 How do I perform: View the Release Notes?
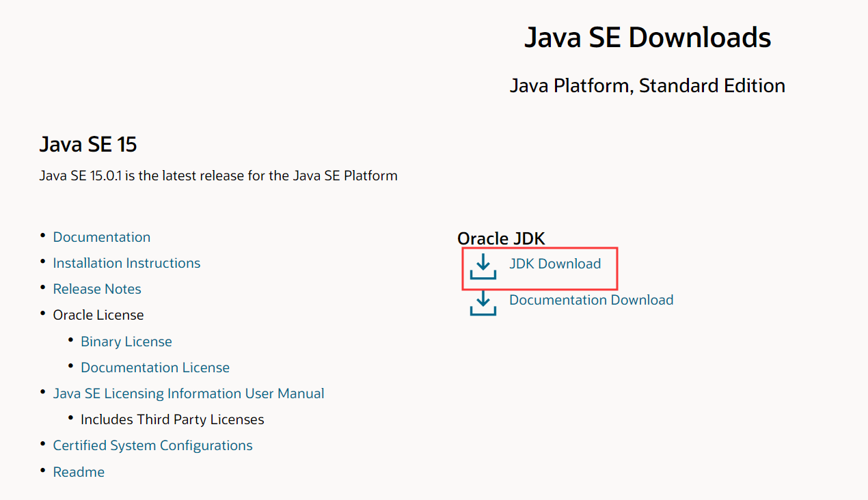tap(96, 288)
